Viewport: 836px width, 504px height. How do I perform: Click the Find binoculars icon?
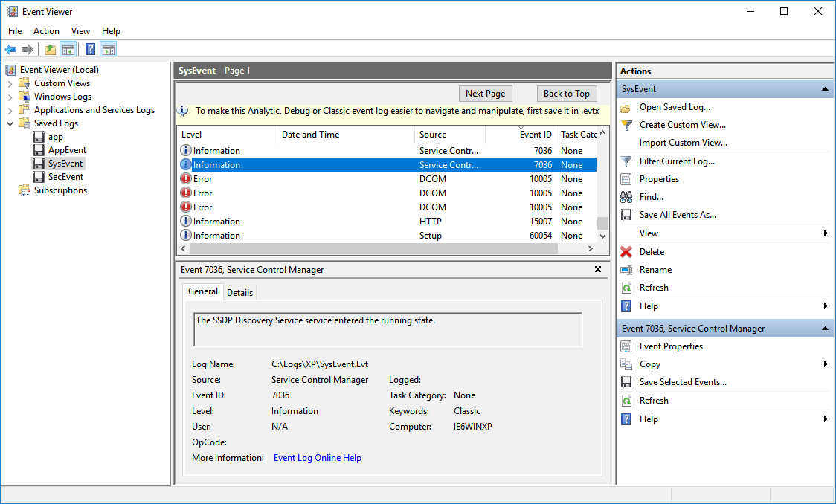626,197
